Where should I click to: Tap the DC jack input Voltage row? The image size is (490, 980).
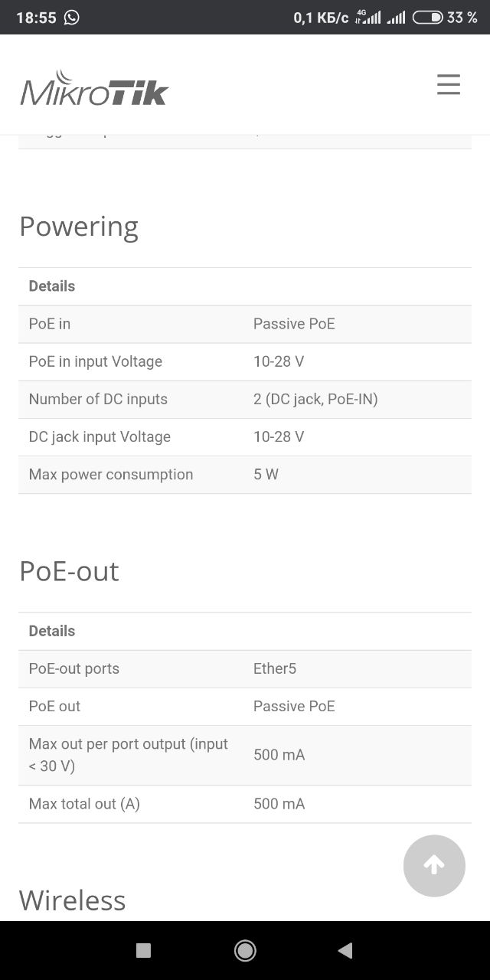point(245,436)
